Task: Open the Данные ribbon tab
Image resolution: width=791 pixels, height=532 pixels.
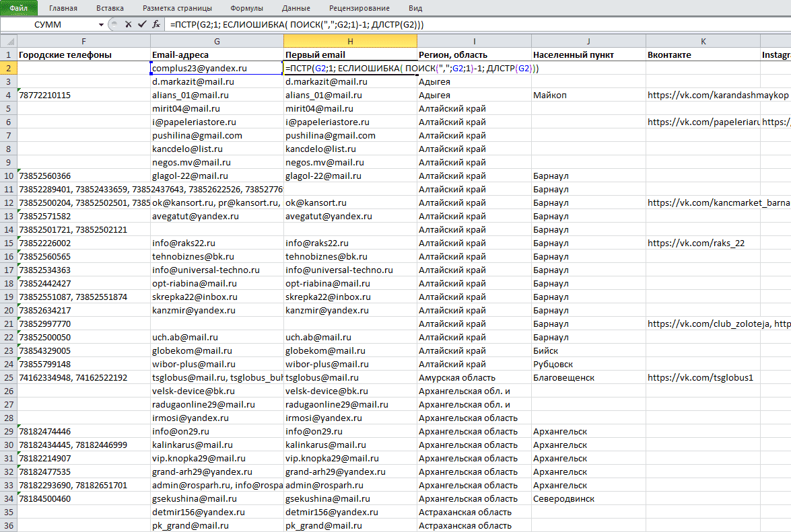Action: coord(296,8)
